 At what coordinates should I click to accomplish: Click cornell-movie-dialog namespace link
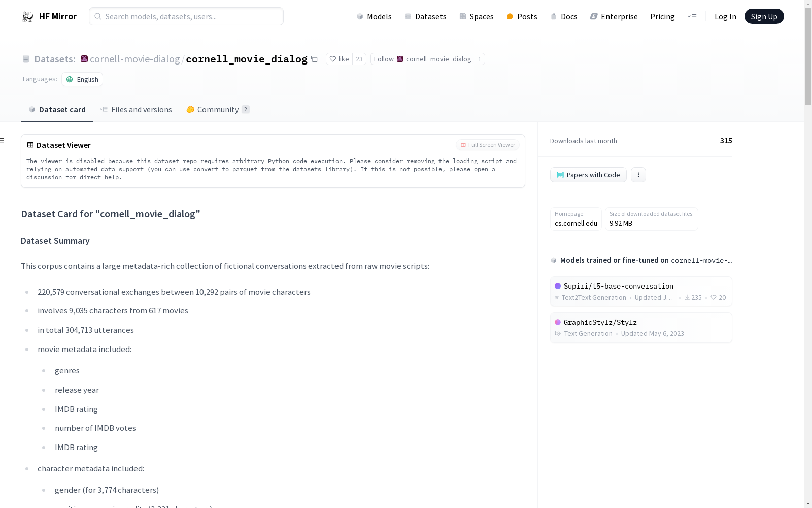point(135,59)
